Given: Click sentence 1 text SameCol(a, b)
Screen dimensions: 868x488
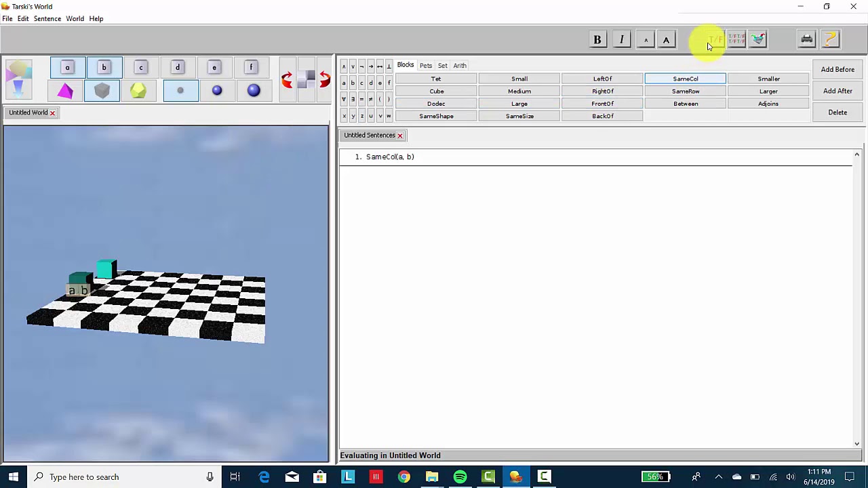Looking at the screenshot, I should click(390, 157).
